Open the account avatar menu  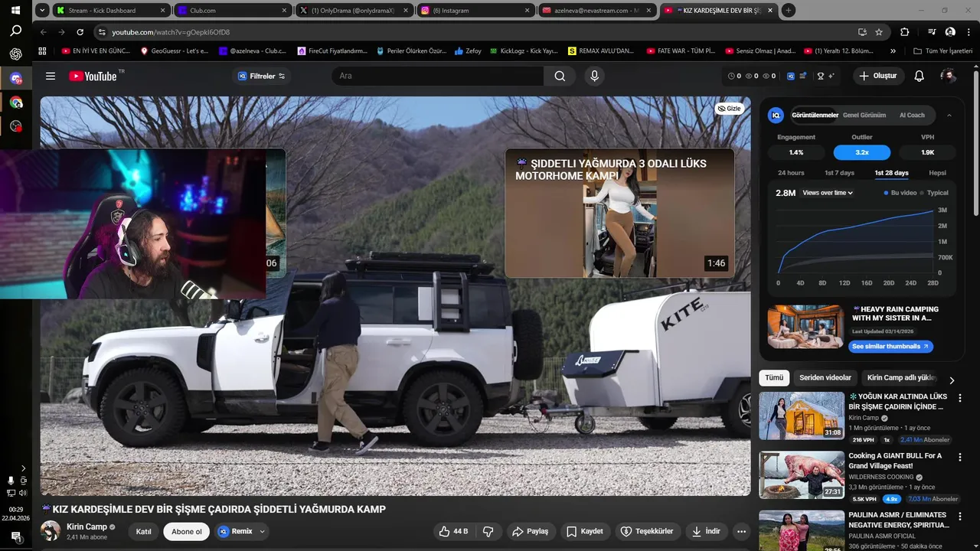[x=948, y=76]
